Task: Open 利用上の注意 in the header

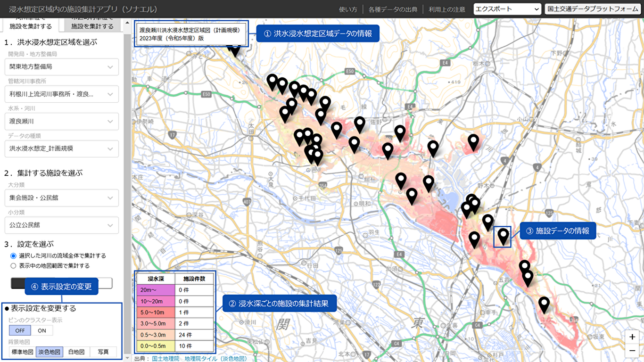Action: click(x=447, y=9)
